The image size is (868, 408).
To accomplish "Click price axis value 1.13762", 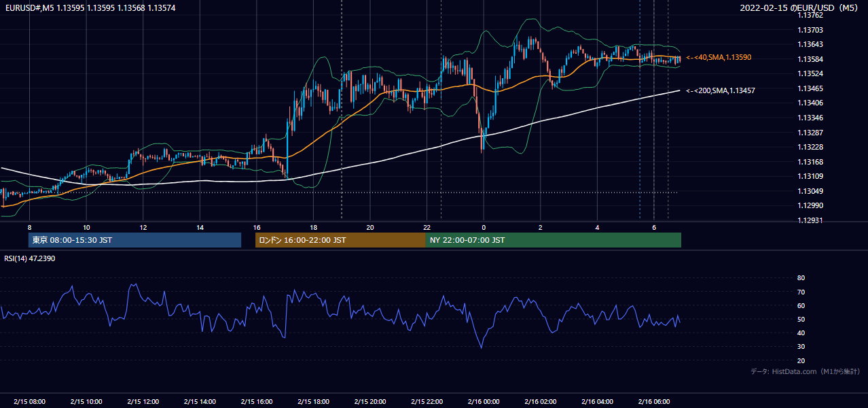I will click(810, 15).
